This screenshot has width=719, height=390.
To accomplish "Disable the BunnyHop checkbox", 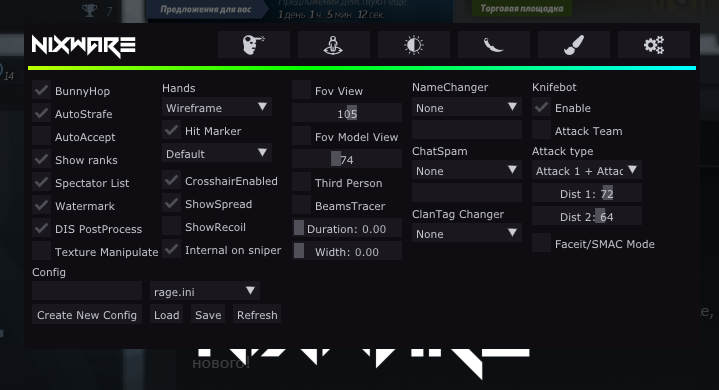I will (x=41, y=90).
